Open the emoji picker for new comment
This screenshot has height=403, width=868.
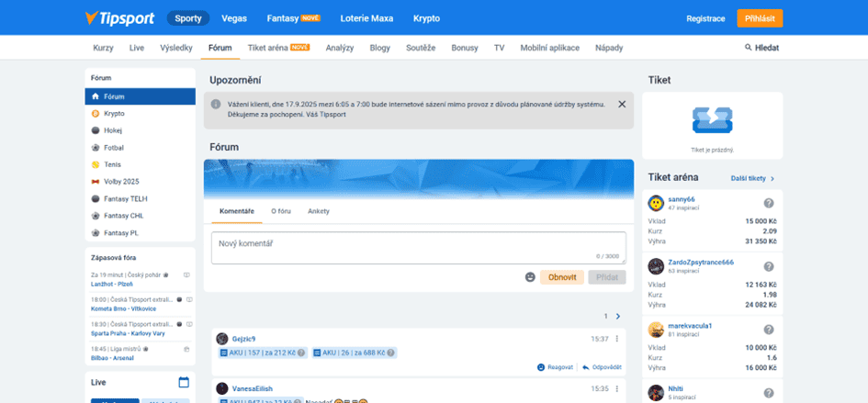(x=530, y=277)
